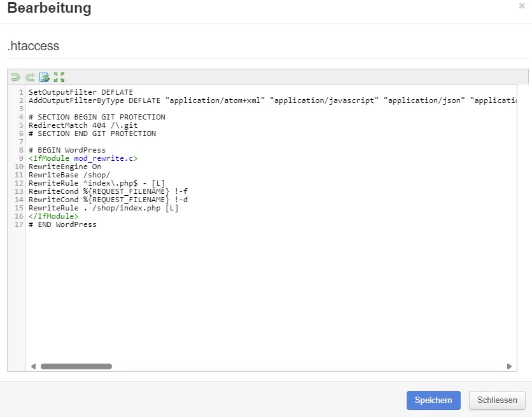This screenshot has width=532, height=417.
Task: Click RewriteCond line ending with '!-f'
Action: 108,191
